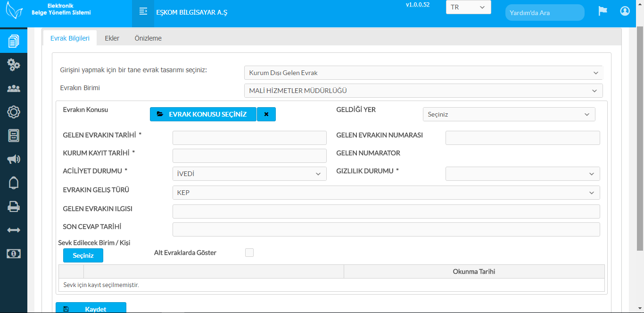Open the money bill sidebar icon
Viewport: 644px width, 313px height.
14,254
